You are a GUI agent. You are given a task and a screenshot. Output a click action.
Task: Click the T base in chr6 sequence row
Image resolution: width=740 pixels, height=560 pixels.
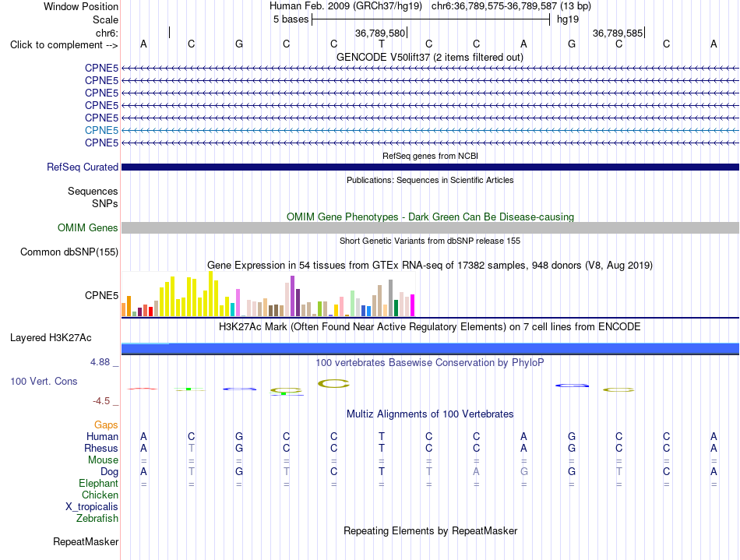pos(382,44)
